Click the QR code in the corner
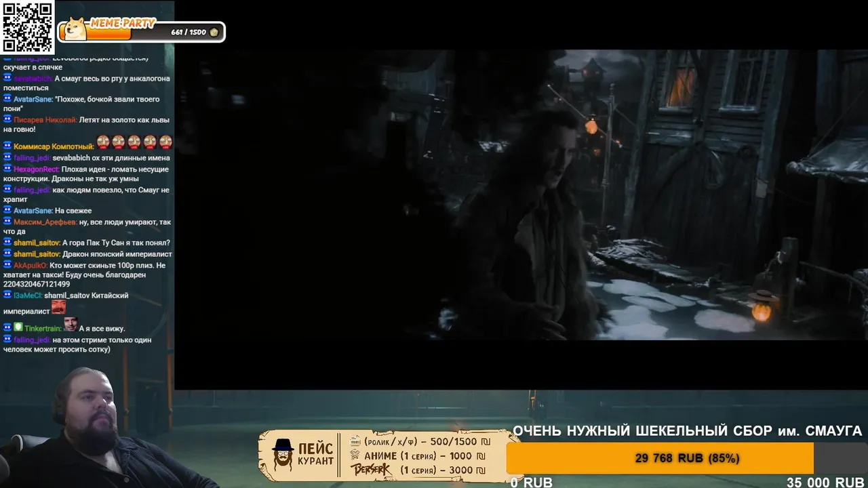Image resolution: width=868 pixels, height=488 pixels. pos(27,27)
